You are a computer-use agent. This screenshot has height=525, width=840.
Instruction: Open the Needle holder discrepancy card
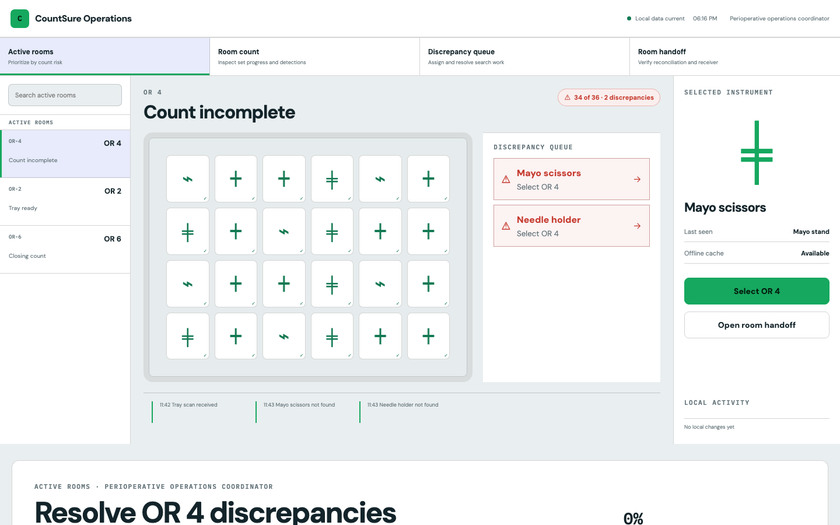(x=571, y=226)
